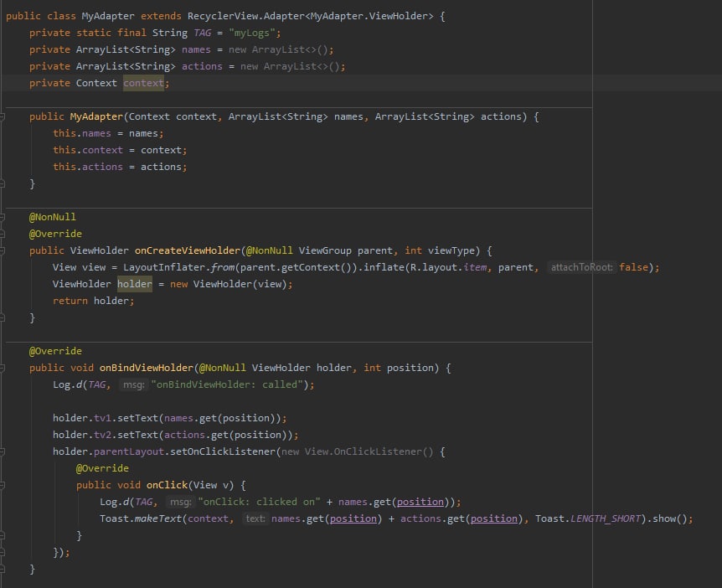722x588 pixels.
Task: Click tv2 in holder.tv2.setText
Action: pos(103,435)
